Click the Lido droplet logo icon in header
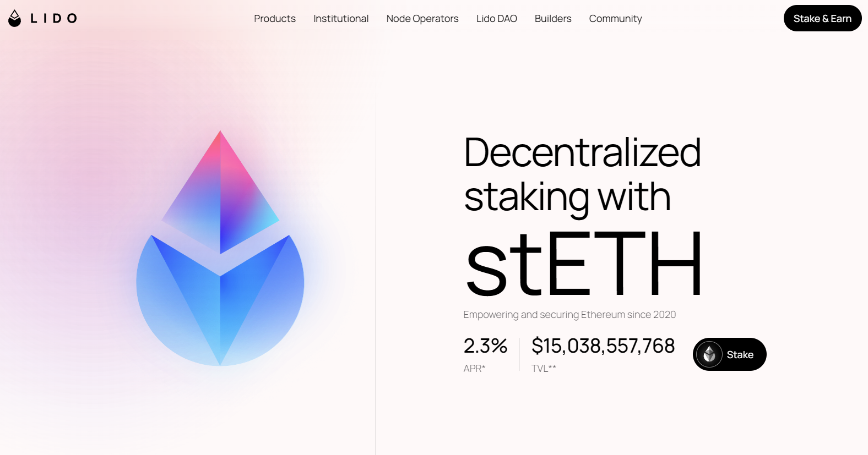The width and height of the screenshot is (868, 455). [15, 18]
